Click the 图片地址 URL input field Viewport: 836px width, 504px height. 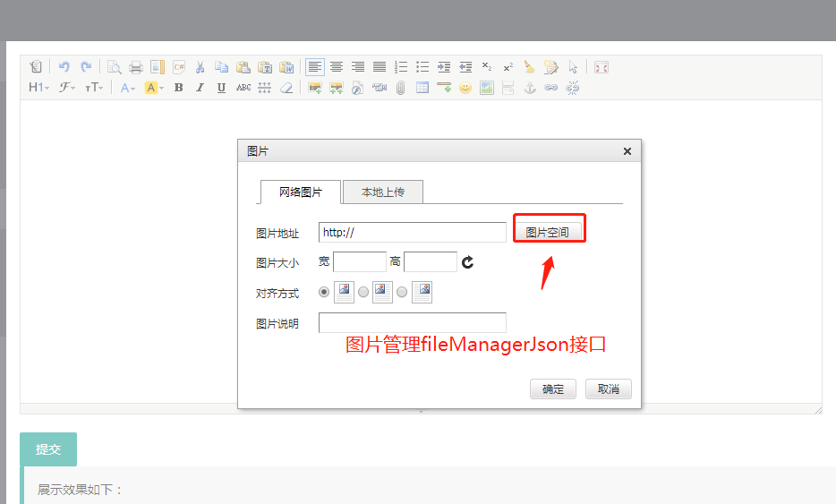pos(412,233)
